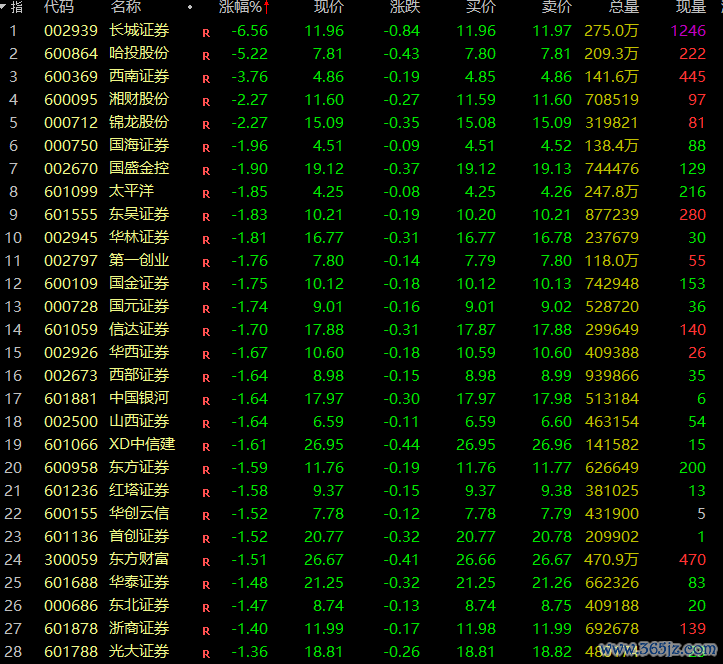This screenshot has width=723, height=664.
Task: Click the red R icon next to 西部证券
Action: [x=206, y=378]
